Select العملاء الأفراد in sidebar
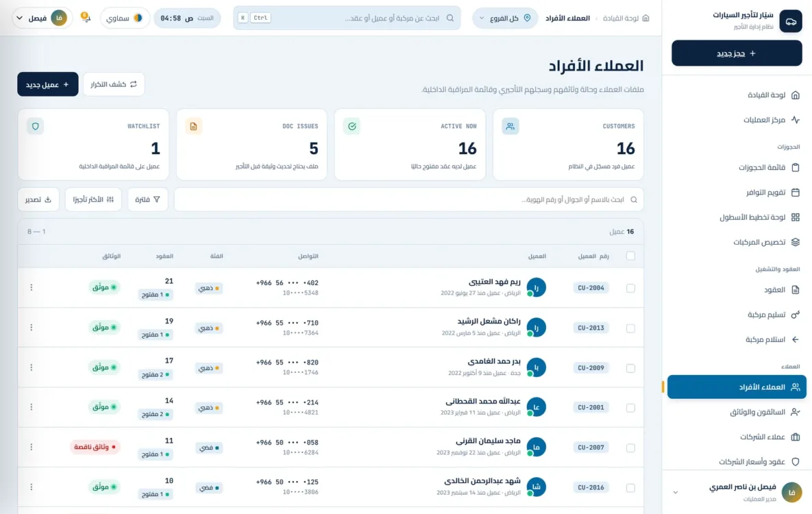Image resolution: width=812 pixels, height=514 pixels. 737,387
